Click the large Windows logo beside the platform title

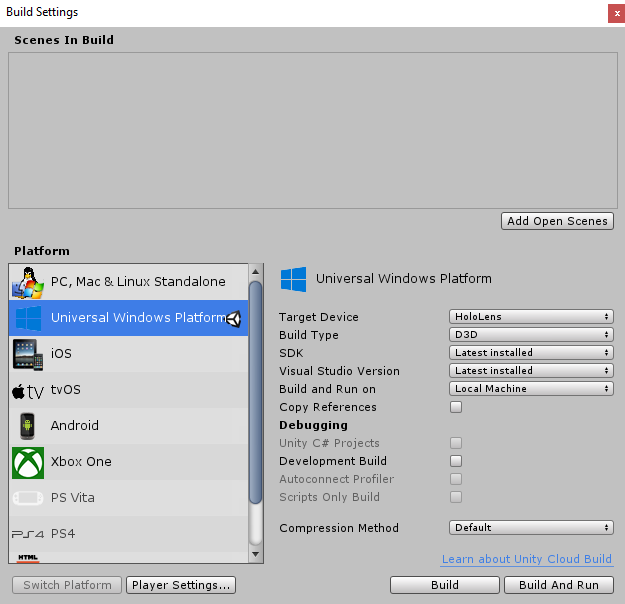pyautogui.click(x=293, y=279)
